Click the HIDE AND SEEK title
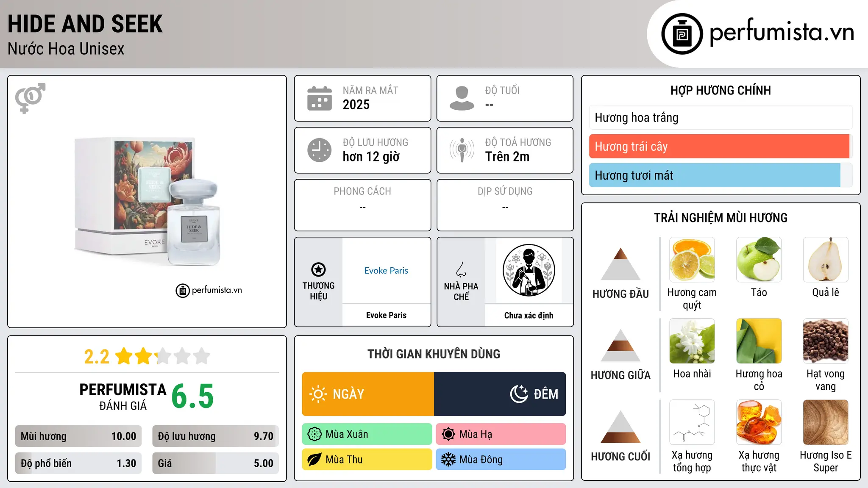The image size is (868, 488). pyautogui.click(x=85, y=24)
